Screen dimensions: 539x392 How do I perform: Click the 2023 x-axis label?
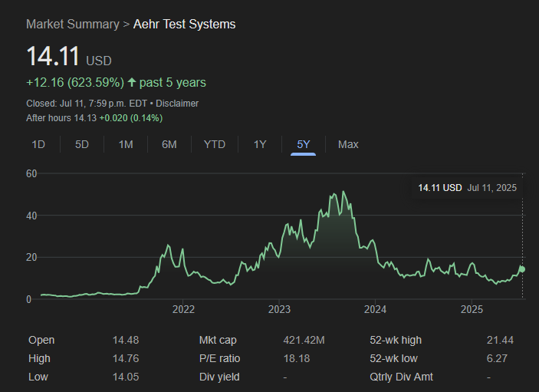(279, 309)
